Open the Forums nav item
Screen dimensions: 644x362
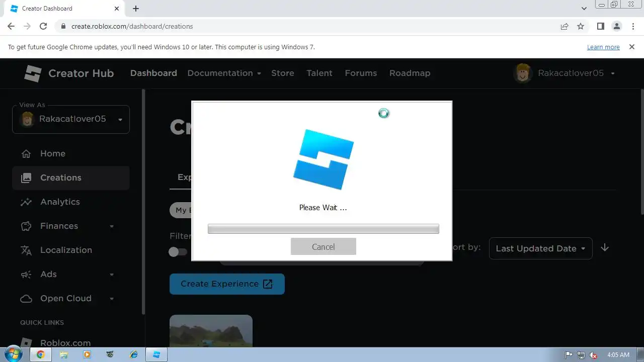point(361,73)
